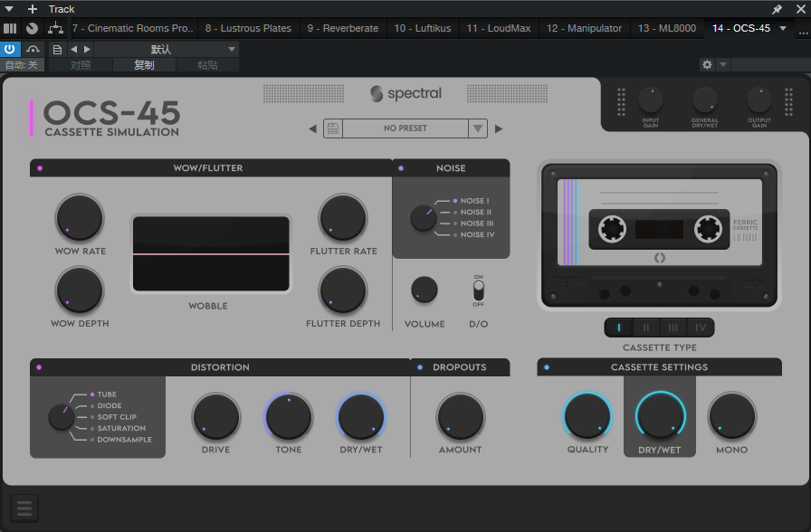Toggle the NOISE section enable dot
The width and height of the screenshot is (811, 532).
pyautogui.click(x=401, y=168)
